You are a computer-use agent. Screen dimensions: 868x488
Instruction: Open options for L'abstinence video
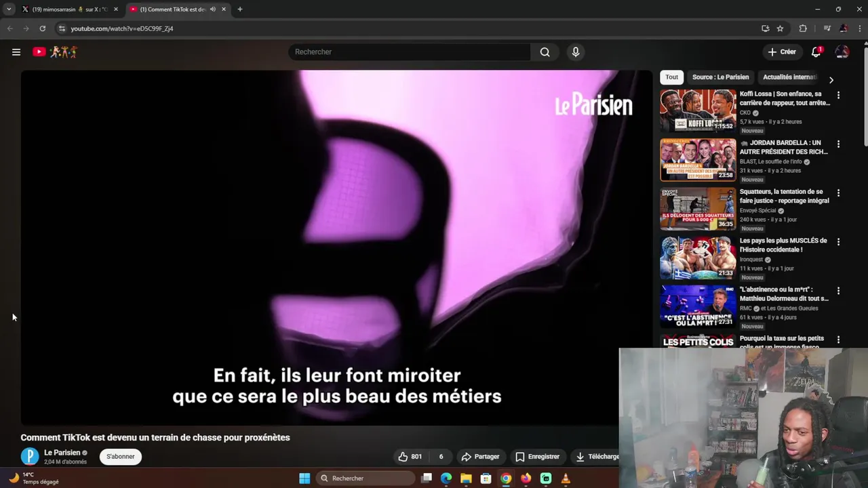point(838,291)
